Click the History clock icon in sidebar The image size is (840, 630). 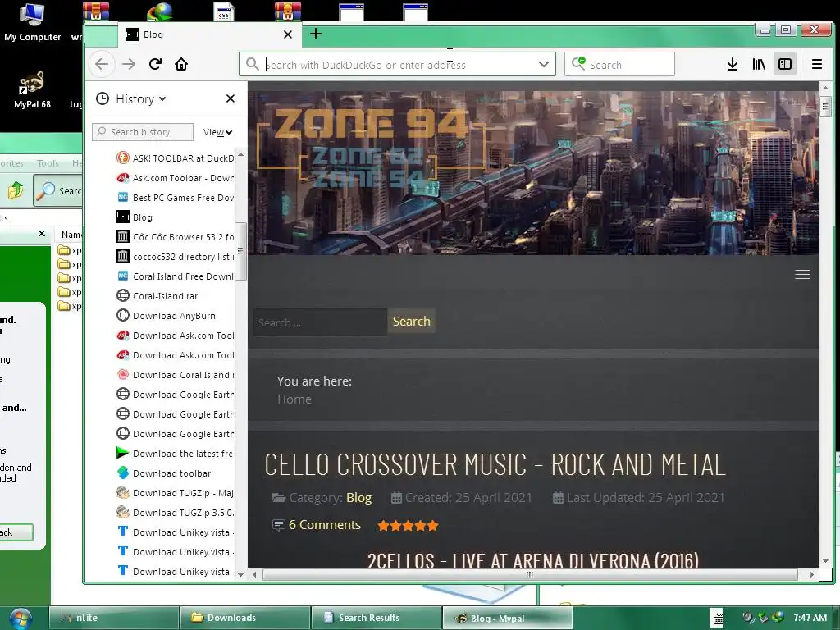pos(103,98)
